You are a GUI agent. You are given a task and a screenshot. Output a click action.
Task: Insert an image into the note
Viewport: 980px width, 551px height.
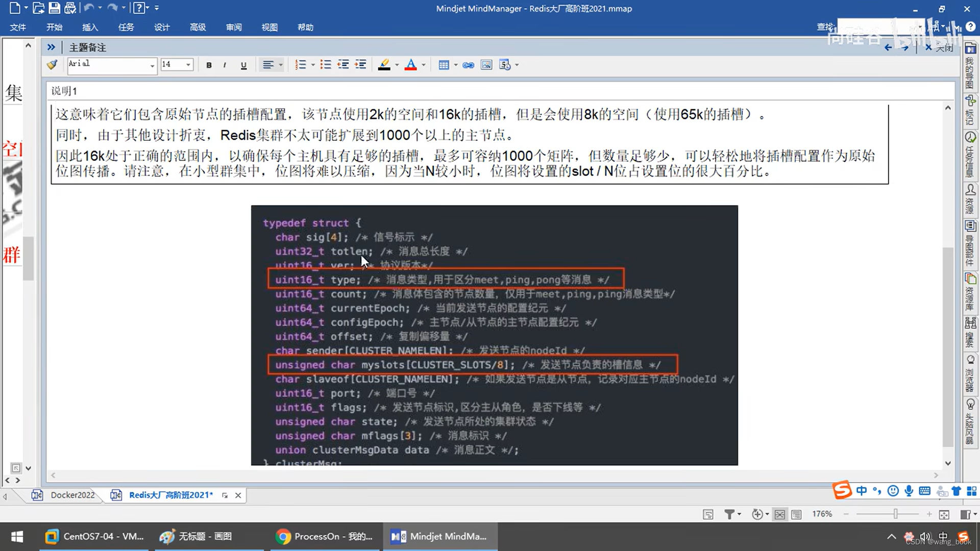[486, 65]
